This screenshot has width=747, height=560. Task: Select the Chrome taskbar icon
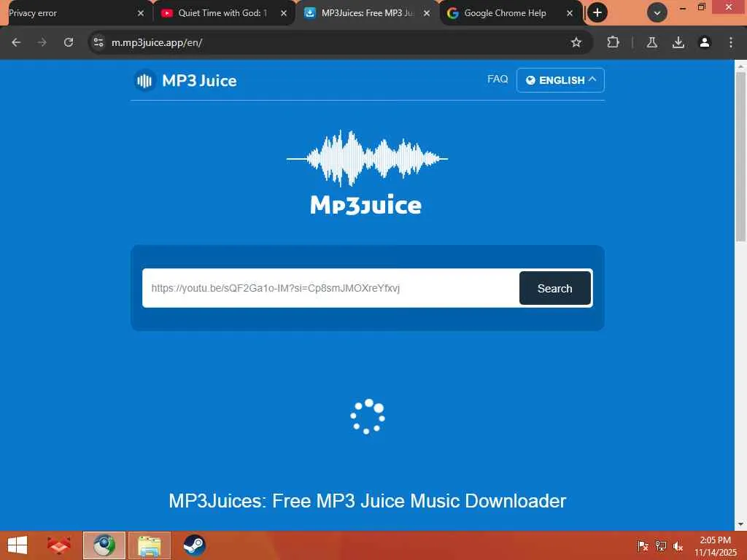104,545
